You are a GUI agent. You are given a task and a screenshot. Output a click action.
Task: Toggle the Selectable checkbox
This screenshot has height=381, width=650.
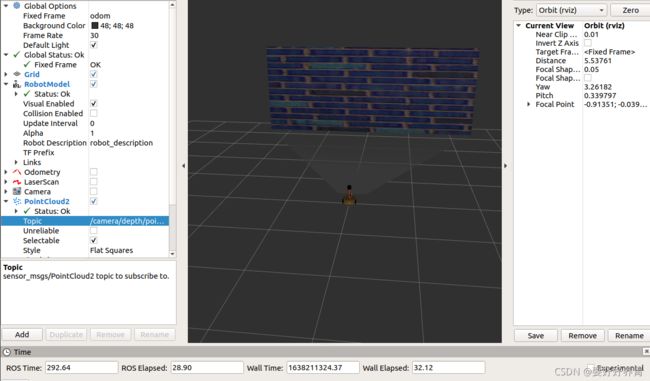click(x=94, y=240)
